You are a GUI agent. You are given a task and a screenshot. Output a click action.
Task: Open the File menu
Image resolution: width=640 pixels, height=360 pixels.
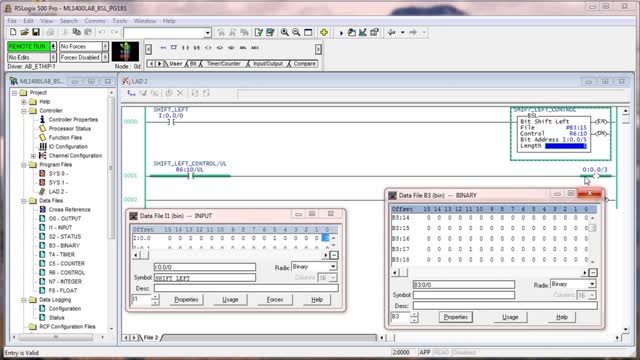(12, 21)
